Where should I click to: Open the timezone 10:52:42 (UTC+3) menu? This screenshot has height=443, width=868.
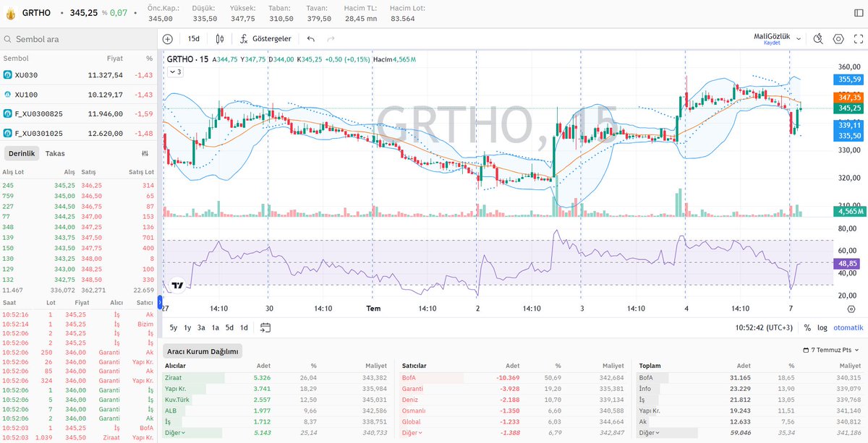click(x=764, y=327)
